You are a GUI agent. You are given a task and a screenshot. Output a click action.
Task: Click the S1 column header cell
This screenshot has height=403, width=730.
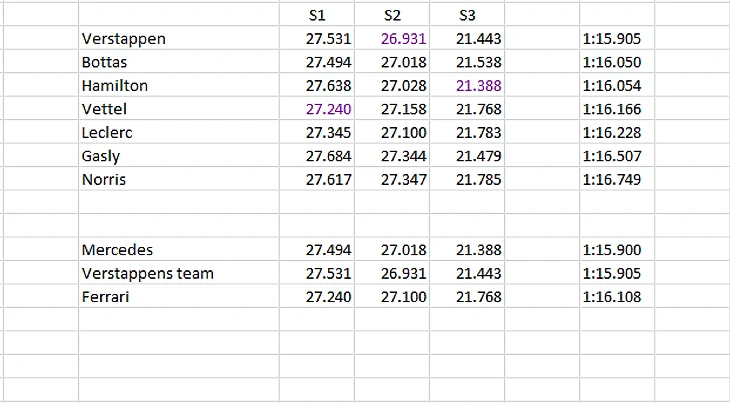pos(317,15)
